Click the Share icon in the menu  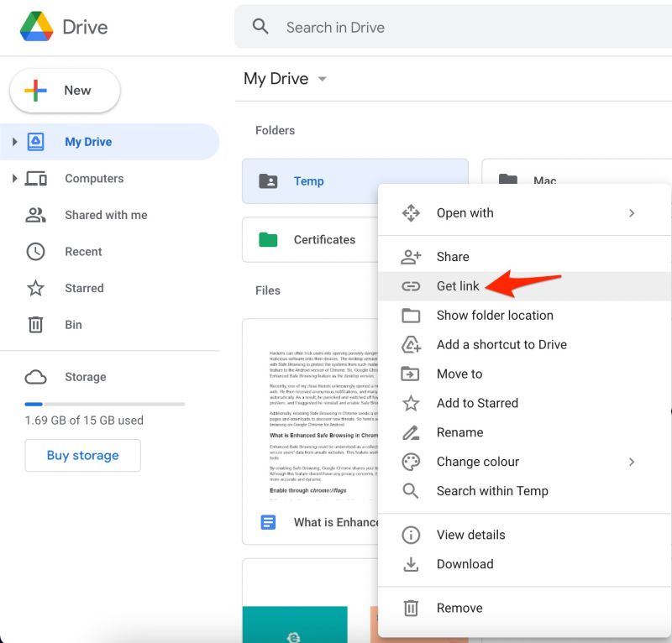411,256
